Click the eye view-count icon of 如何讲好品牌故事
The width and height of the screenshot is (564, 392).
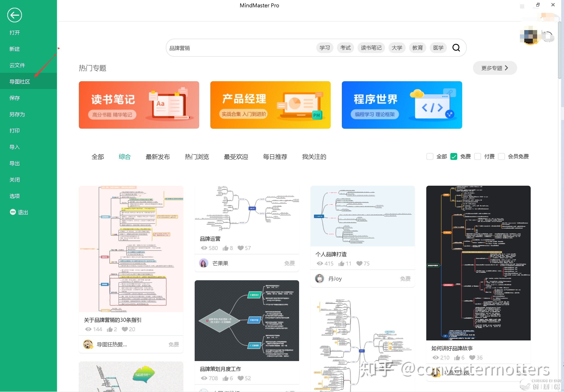[x=436, y=358]
